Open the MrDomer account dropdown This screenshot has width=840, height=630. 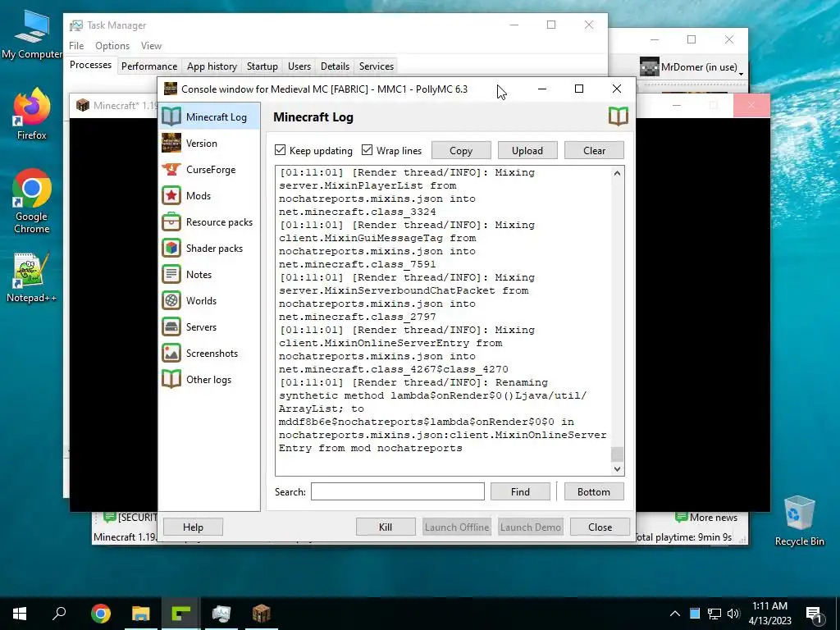[692, 67]
